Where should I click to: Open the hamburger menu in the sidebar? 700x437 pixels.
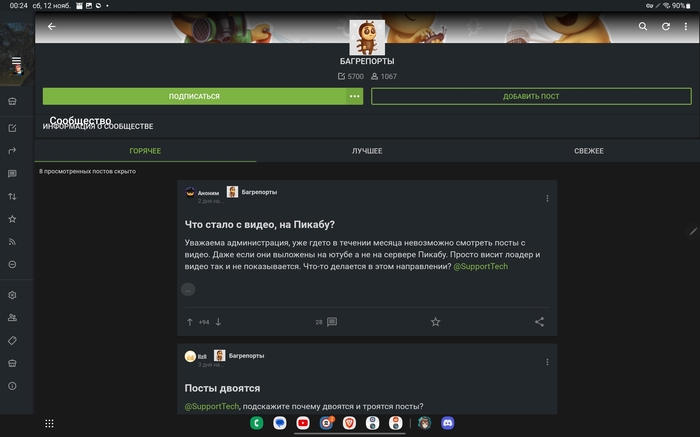pyautogui.click(x=17, y=60)
